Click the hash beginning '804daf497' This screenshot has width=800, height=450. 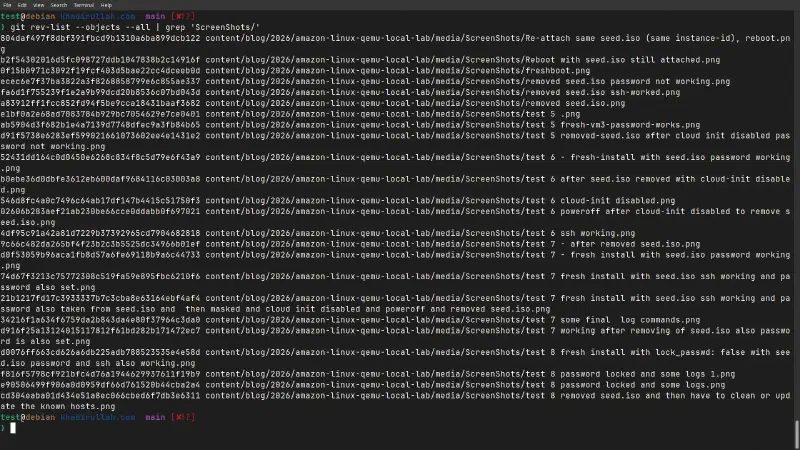(101, 38)
